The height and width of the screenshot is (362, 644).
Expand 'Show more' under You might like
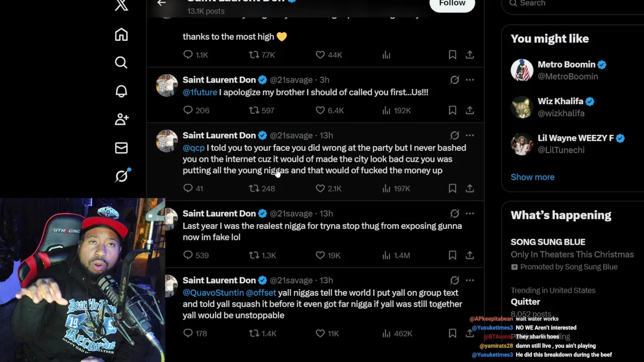pyautogui.click(x=532, y=177)
